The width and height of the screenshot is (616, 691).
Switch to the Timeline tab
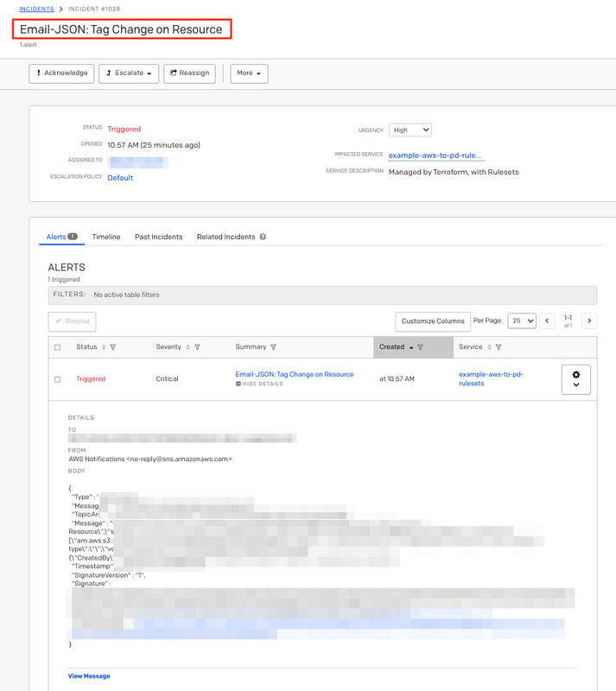pos(106,237)
